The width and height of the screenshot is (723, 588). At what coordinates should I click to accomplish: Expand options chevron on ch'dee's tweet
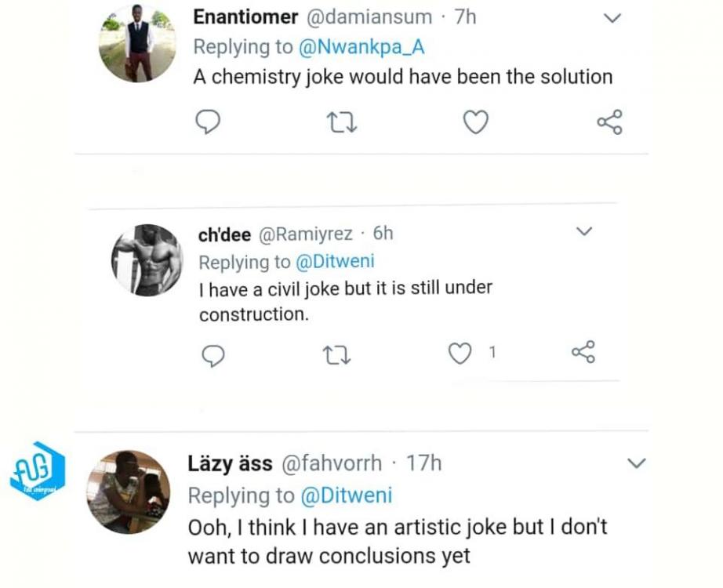coord(584,232)
